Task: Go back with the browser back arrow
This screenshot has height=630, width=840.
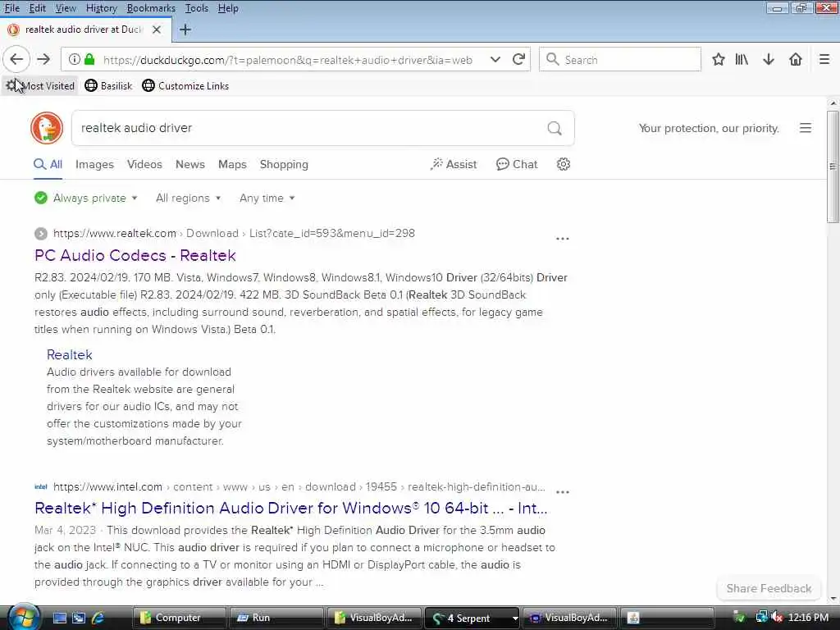Action: click(16, 59)
